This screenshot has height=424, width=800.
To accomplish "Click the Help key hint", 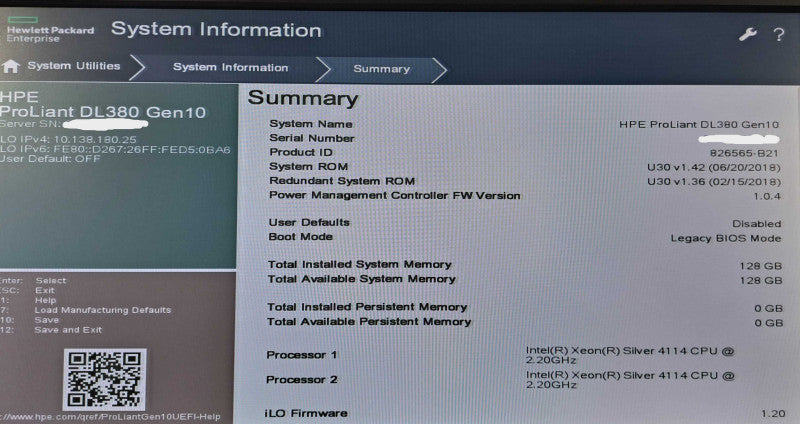I will (x=45, y=301).
